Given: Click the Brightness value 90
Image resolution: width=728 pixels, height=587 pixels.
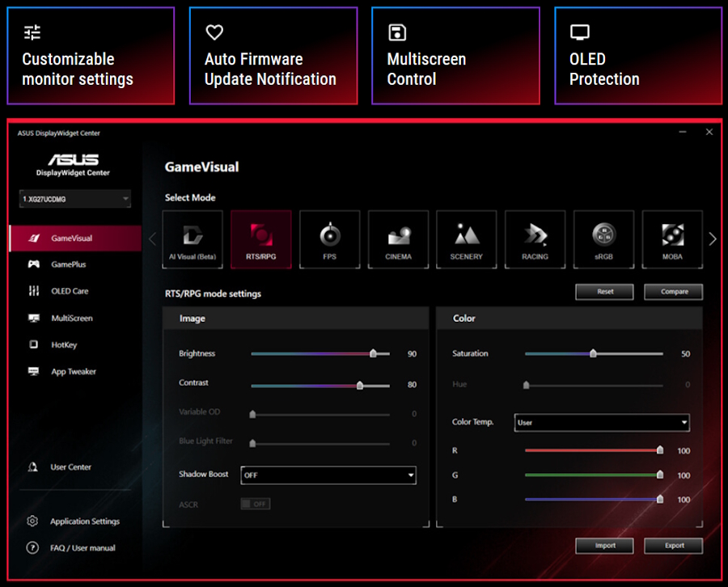Looking at the screenshot, I should pyautogui.click(x=412, y=354).
